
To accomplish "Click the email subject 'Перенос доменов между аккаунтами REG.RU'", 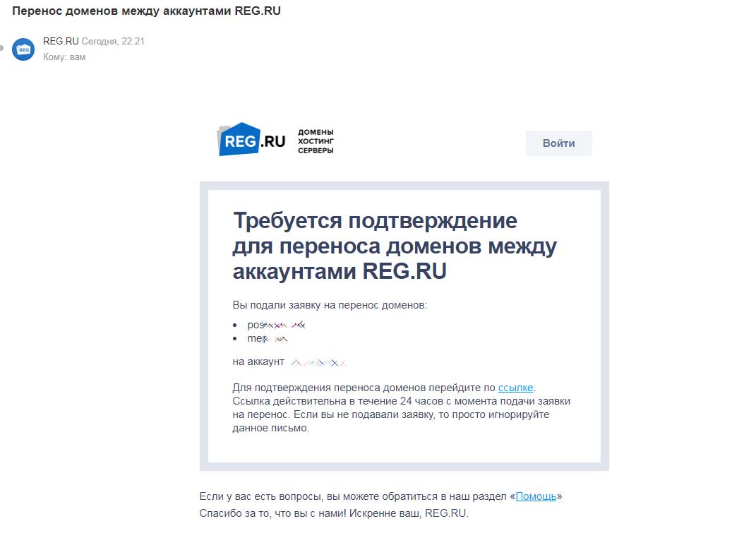I will tap(147, 11).
